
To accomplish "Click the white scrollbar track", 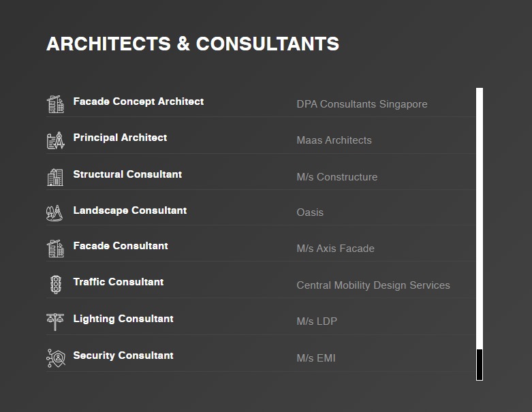I will [480, 219].
